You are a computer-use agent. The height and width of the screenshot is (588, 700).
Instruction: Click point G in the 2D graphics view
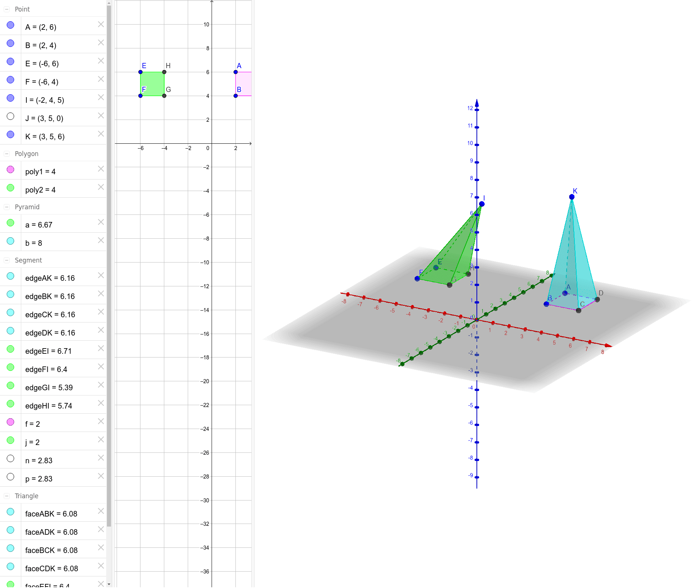[164, 96]
